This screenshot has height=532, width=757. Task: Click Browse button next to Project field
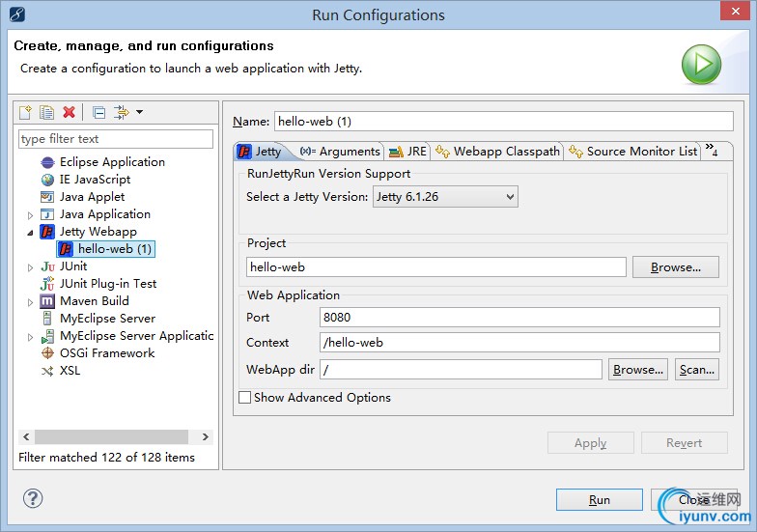pos(676,266)
